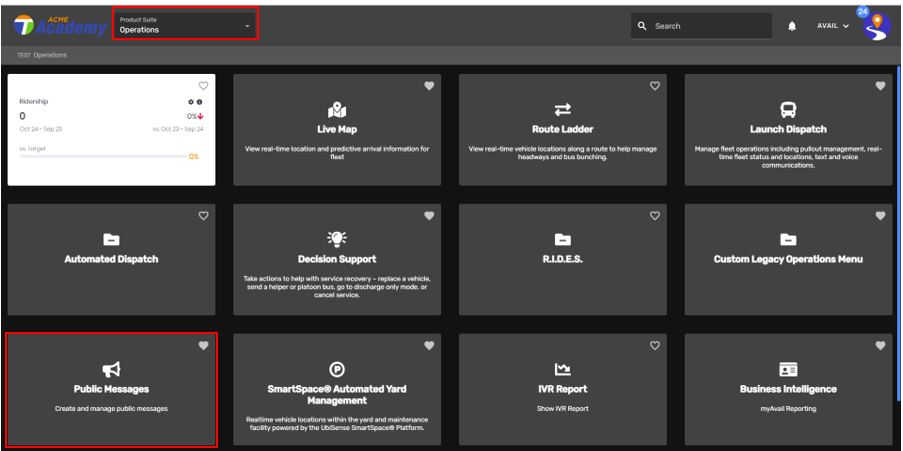Viewport: 903px width, 451px height.
Task: Click the Launch Dispatch bus icon
Action: coord(788,110)
